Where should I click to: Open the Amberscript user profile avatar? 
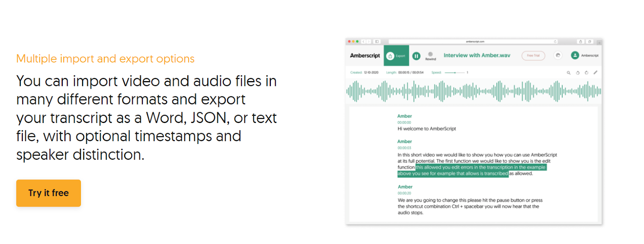click(x=575, y=55)
